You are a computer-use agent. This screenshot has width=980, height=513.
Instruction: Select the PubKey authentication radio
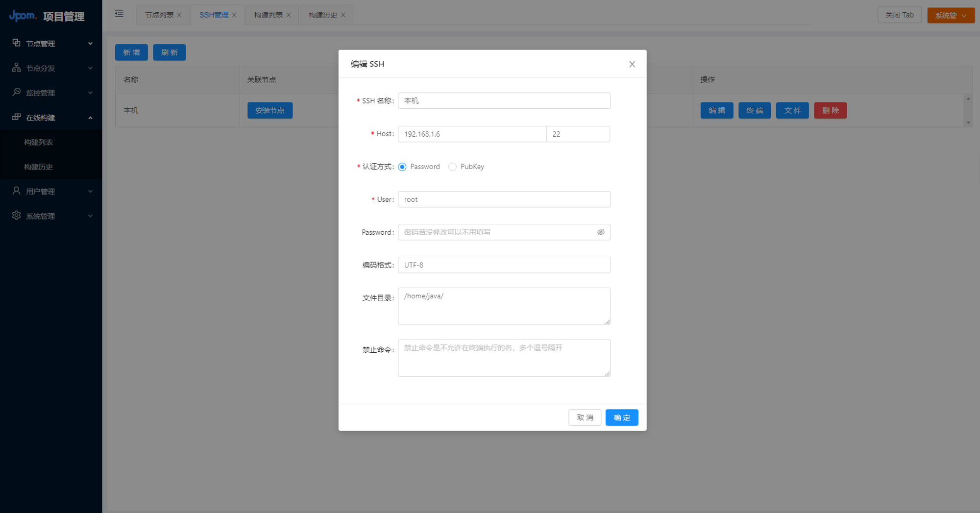[x=452, y=167]
